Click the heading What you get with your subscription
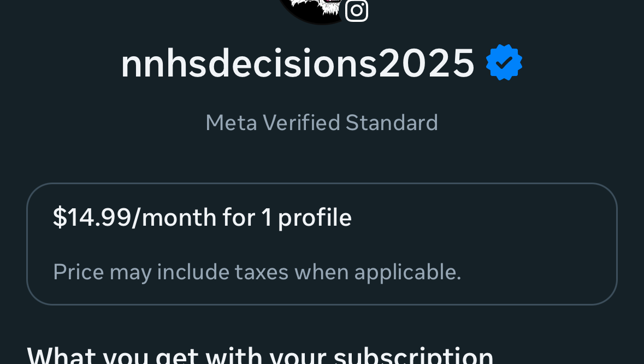The height and width of the screenshot is (364, 644). 260,355
